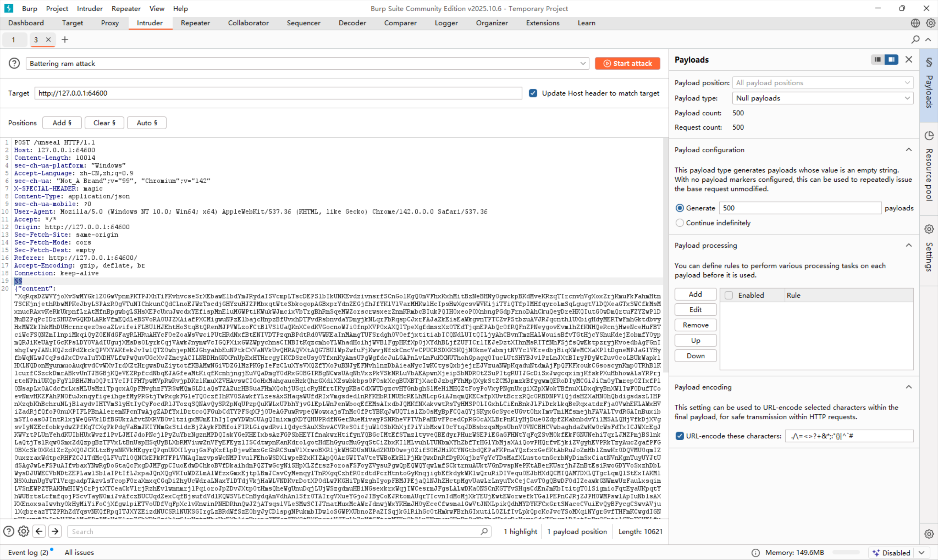Open the Payload type dropdown

point(823,98)
